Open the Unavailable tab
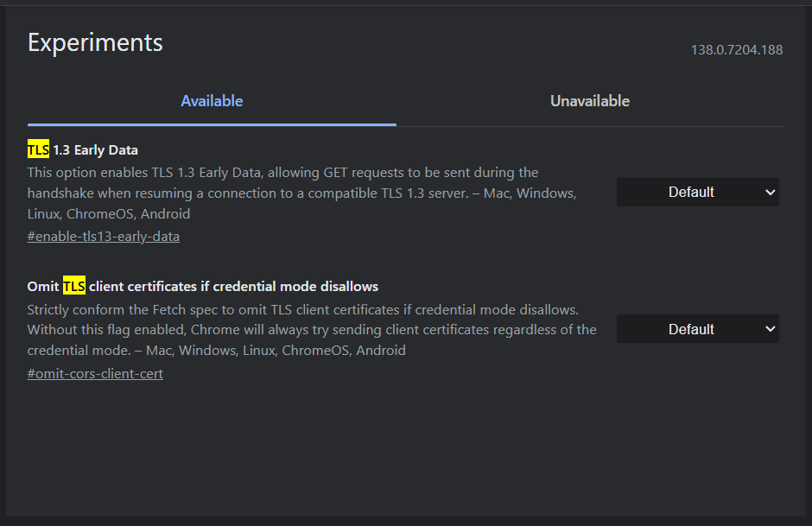The width and height of the screenshot is (812, 526). [x=589, y=101]
